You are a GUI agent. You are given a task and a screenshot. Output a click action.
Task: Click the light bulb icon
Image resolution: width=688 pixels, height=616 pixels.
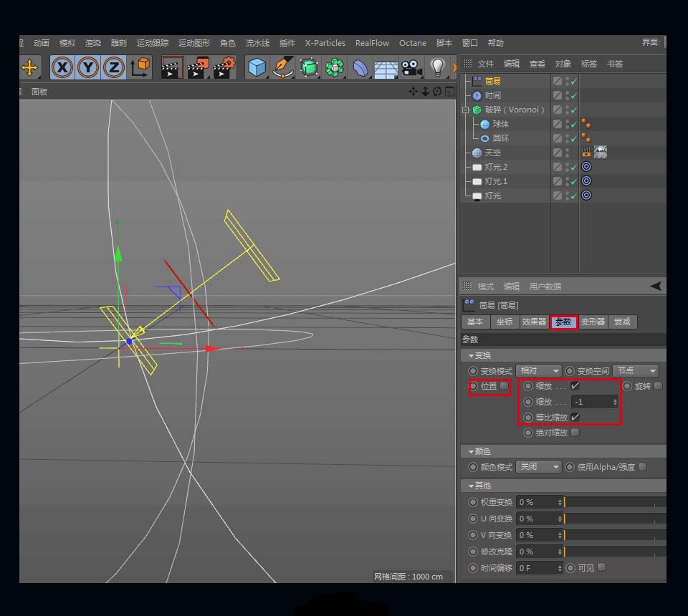click(x=437, y=67)
